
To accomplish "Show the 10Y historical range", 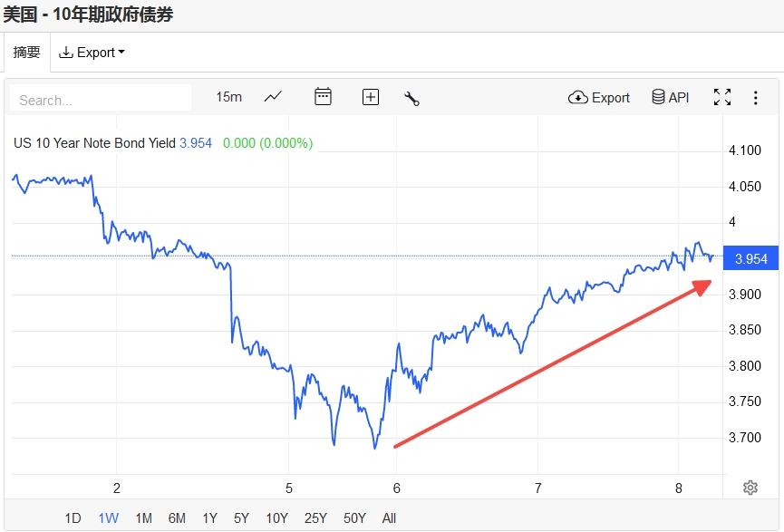I will point(276,518).
